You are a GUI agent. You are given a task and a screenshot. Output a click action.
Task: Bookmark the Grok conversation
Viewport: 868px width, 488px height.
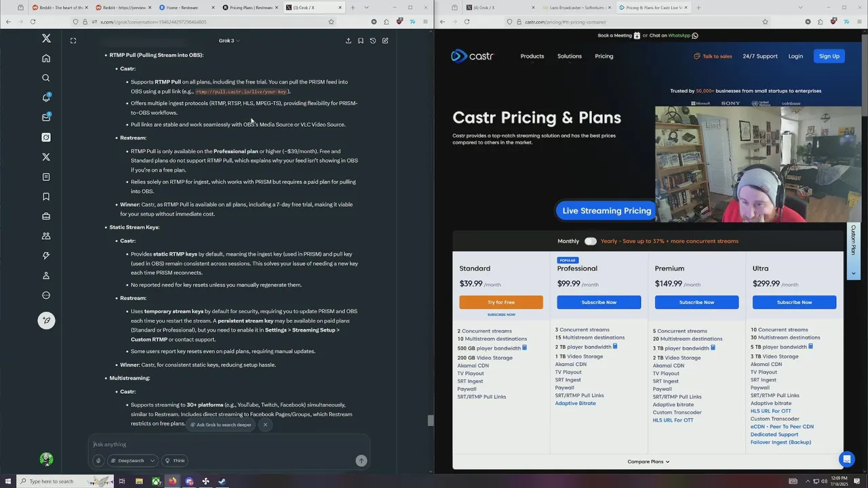pos(361,41)
